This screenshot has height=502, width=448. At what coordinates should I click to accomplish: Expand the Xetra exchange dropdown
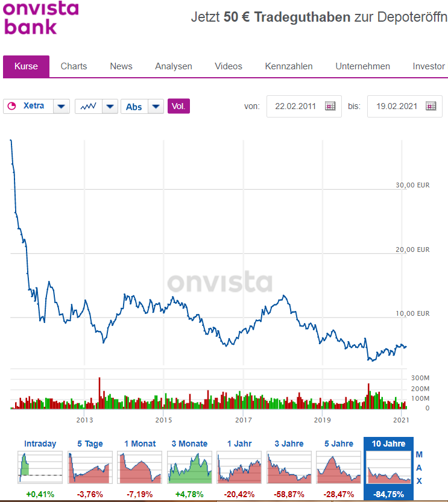(x=61, y=106)
